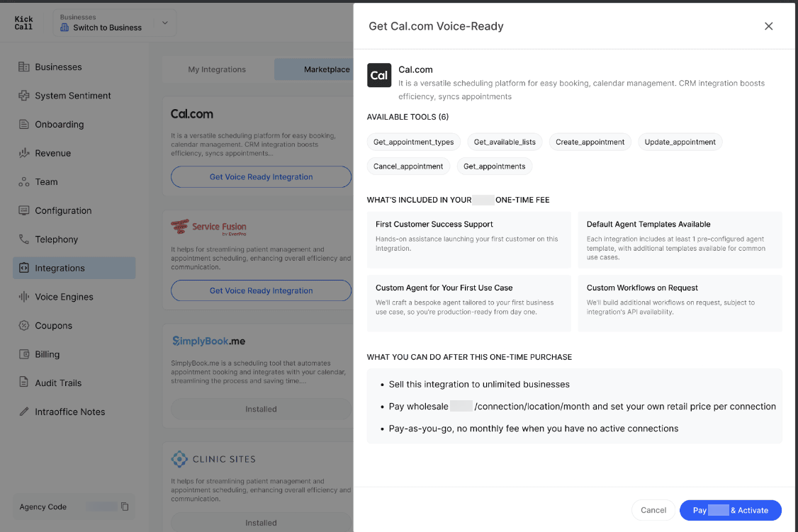Open the Revenue chart icon
This screenshot has width=798, height=532.
pyautogui.click(x=24, y=153)
